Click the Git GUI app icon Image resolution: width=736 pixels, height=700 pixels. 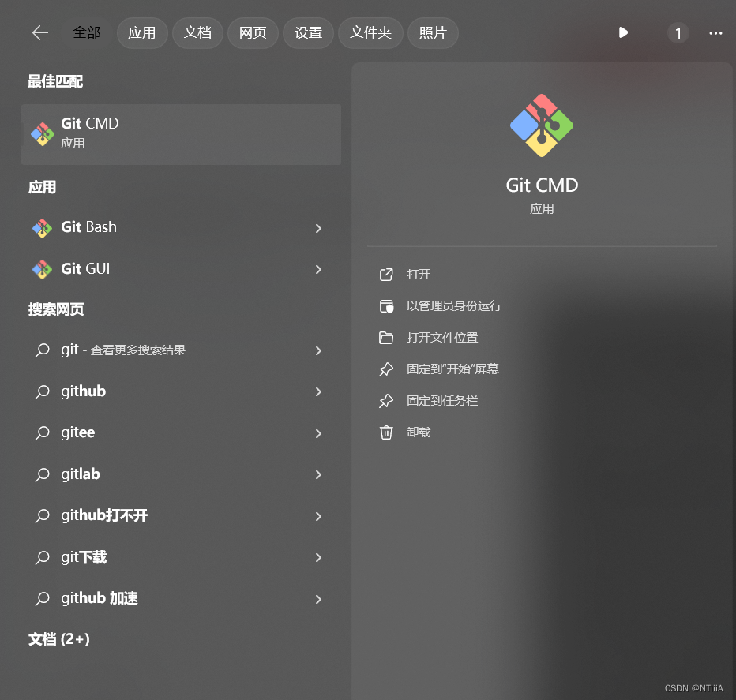42,269
